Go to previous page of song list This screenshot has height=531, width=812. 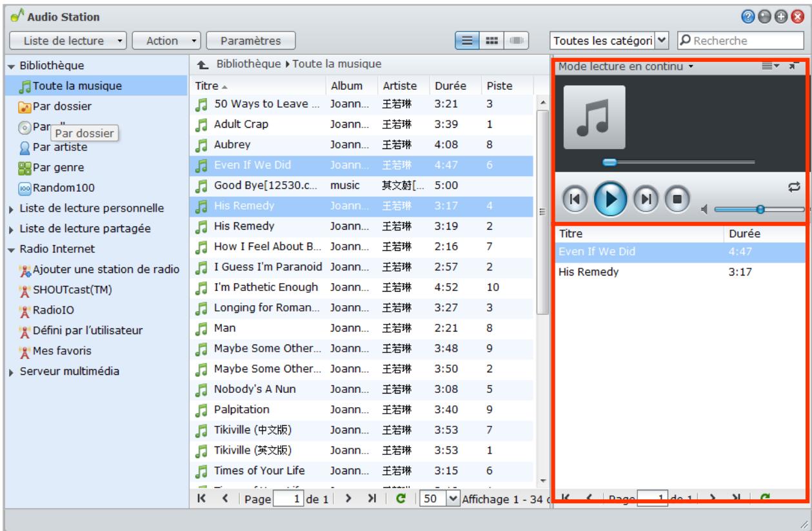click(x=225, y=499)
